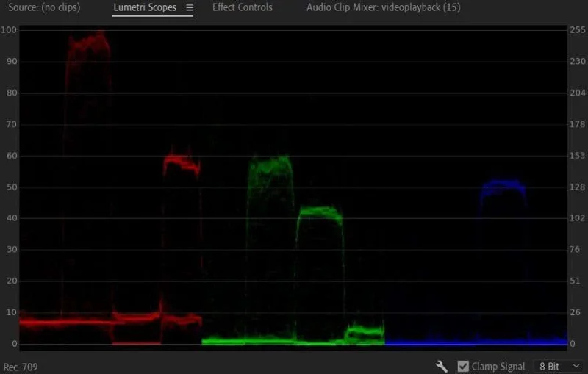Click the 255 scale value on right

click(578, 30)
